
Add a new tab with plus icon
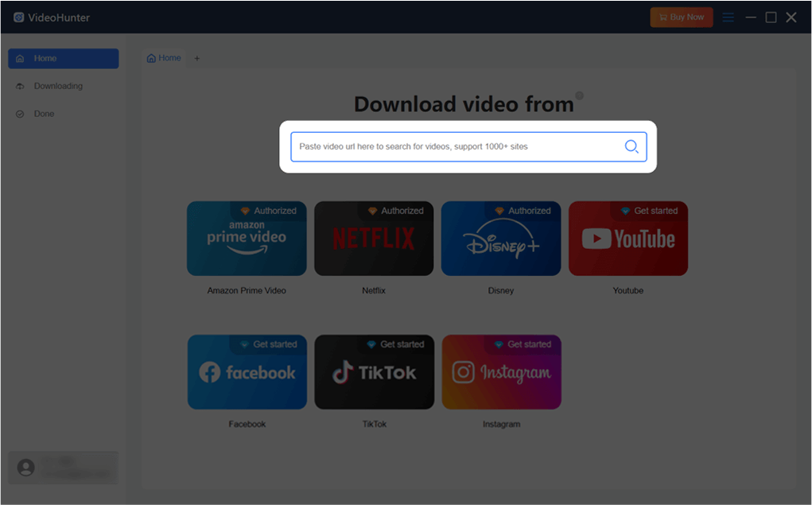(x=196, y=59)
